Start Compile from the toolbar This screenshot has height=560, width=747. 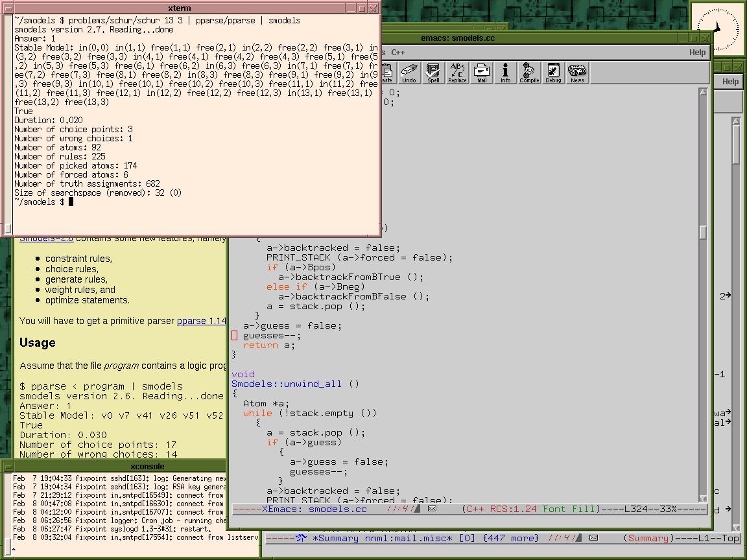tap(529, 73)
